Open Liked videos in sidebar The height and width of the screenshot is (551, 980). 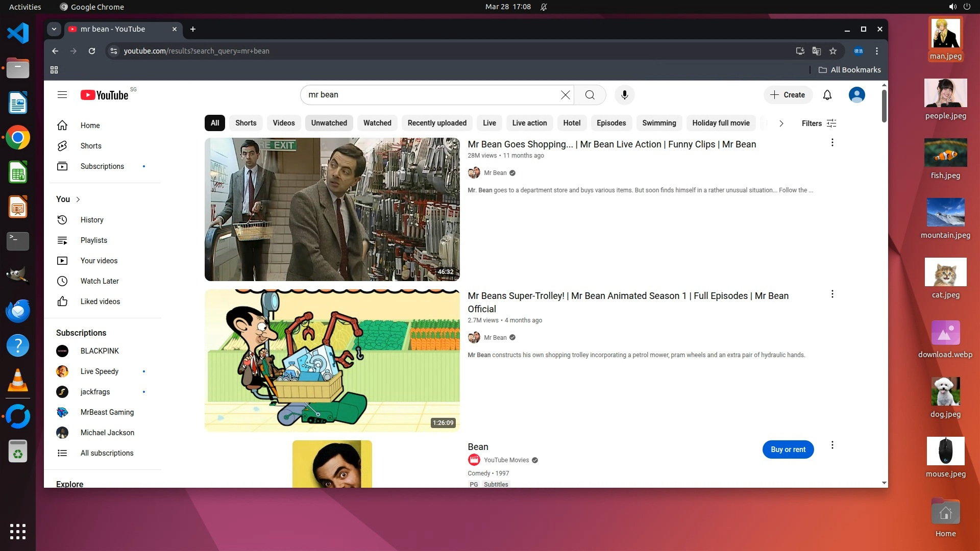tap(100, 302)
